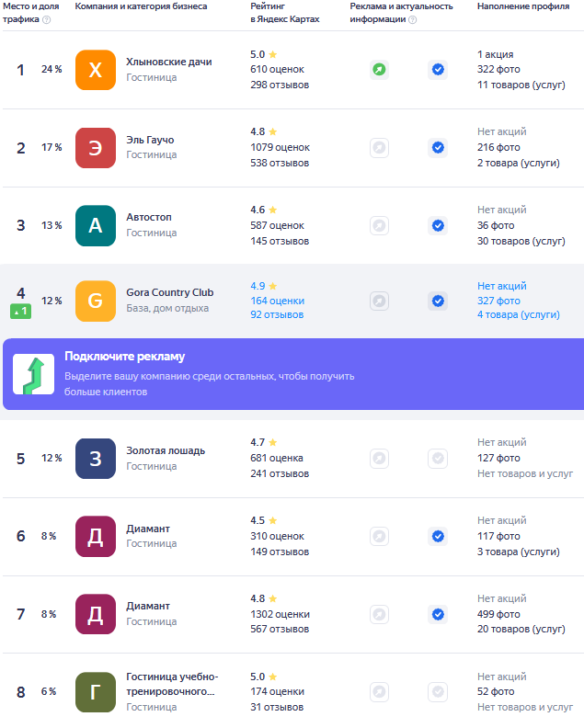Screen dimensions: 584x728
Task: Click the Подключите рекламу banner title
Action: click(x=124, y=356)
